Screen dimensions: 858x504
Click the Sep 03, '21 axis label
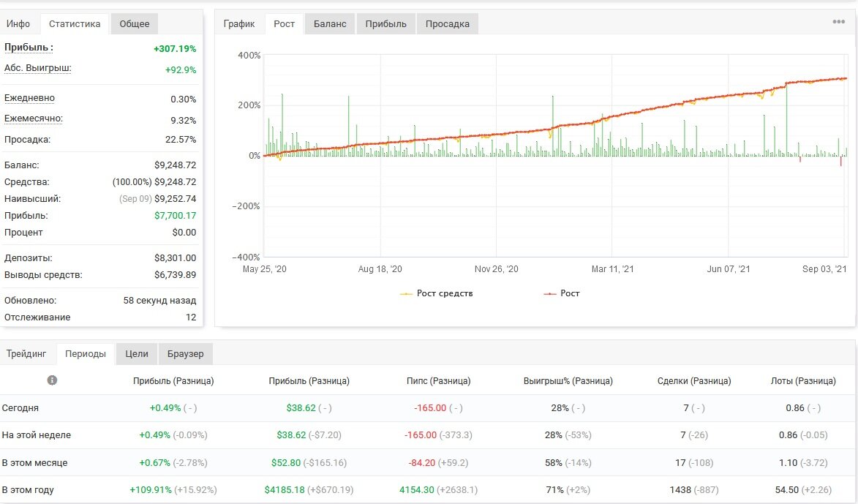[x=824, y=269]
